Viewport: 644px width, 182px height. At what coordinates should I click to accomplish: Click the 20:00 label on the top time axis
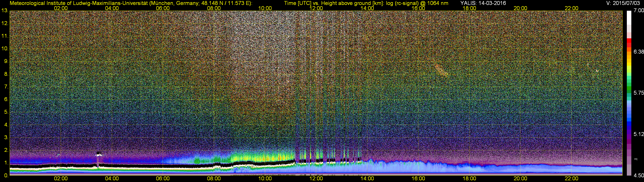pyautogui.click(x=521, y=8)
